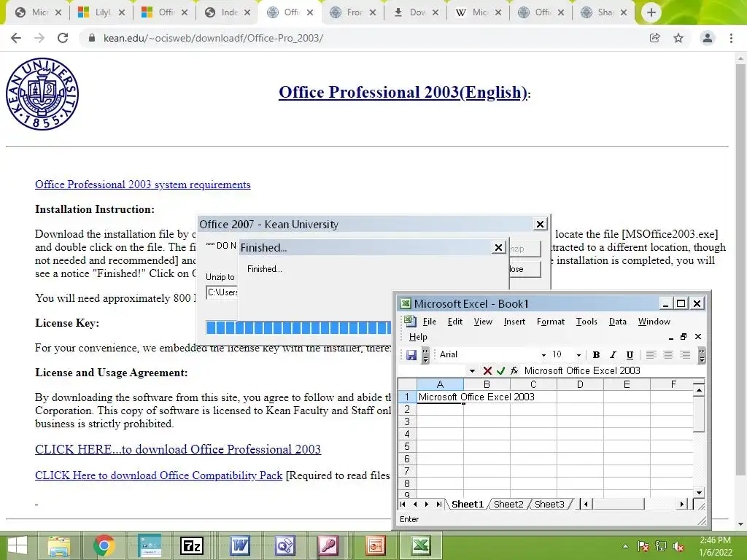The image size is (747, 560).
Task: Select row 5 header in Excel
Action: (407, 447)
